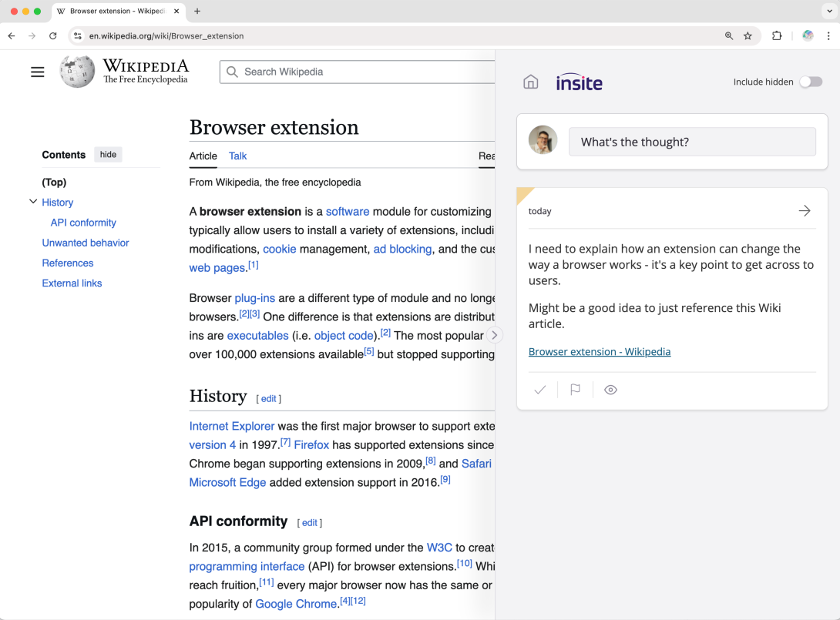Click citation [7] after 1997
This screenshot has height=620, width=840.
(x=286, y=442)
